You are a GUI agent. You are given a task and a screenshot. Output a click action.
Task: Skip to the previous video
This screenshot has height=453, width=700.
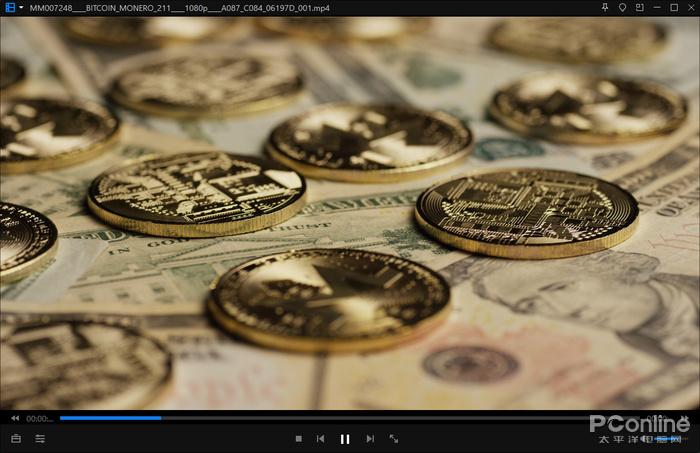[321, 439]
